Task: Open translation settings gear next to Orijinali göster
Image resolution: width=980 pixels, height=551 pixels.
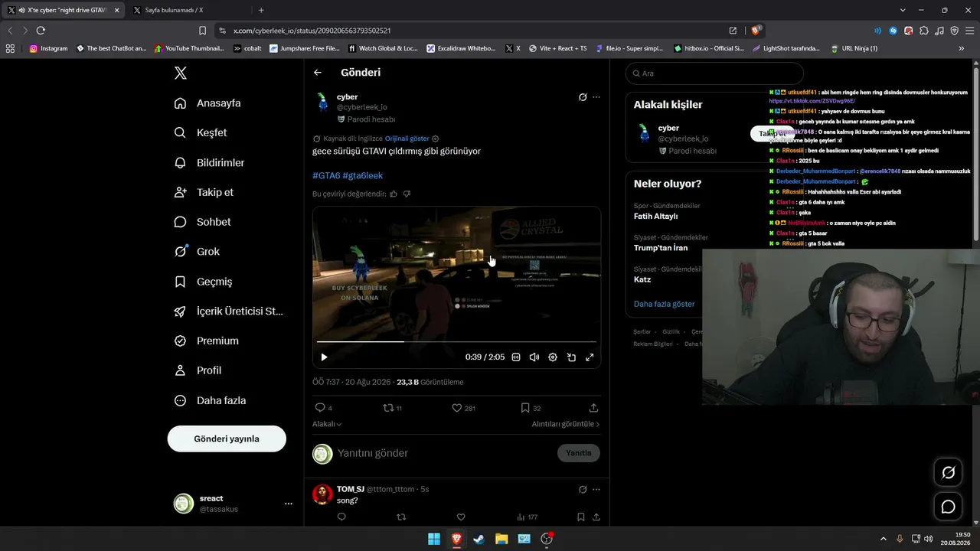Action: click(436, 139)
